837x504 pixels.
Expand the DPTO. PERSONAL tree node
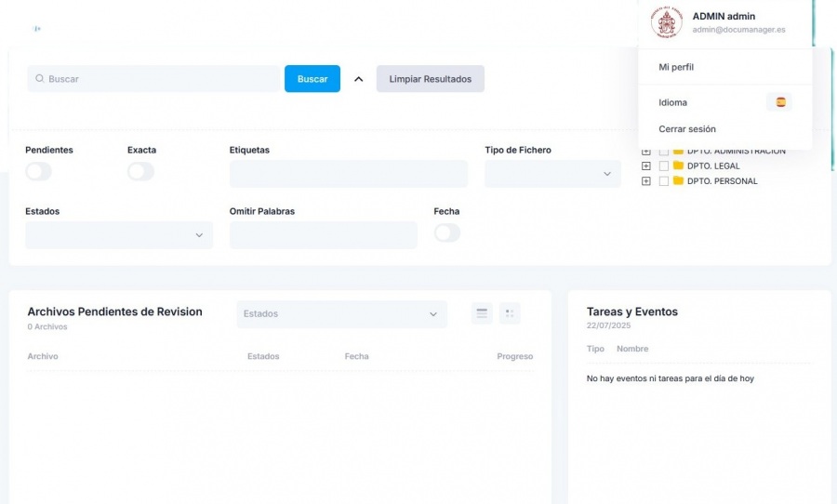(x=646, y=181)
